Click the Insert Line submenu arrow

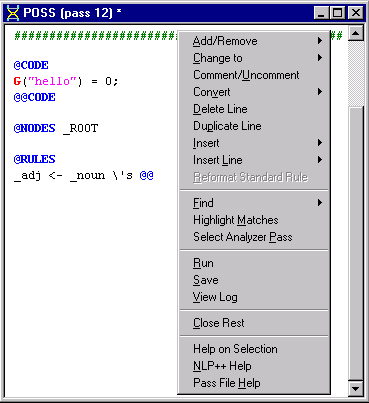point(320,160)
